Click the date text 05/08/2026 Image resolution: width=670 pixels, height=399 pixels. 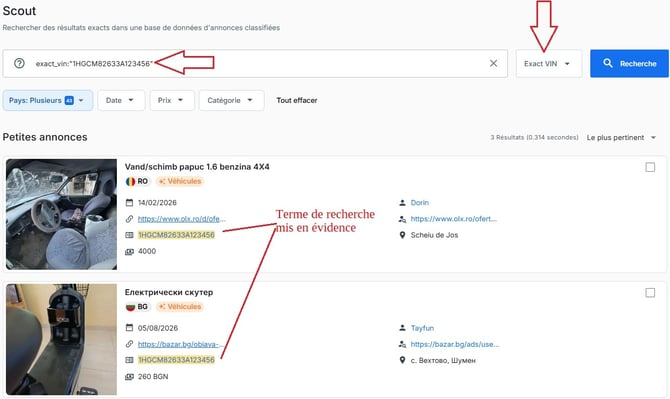click(x=158, y=328)
